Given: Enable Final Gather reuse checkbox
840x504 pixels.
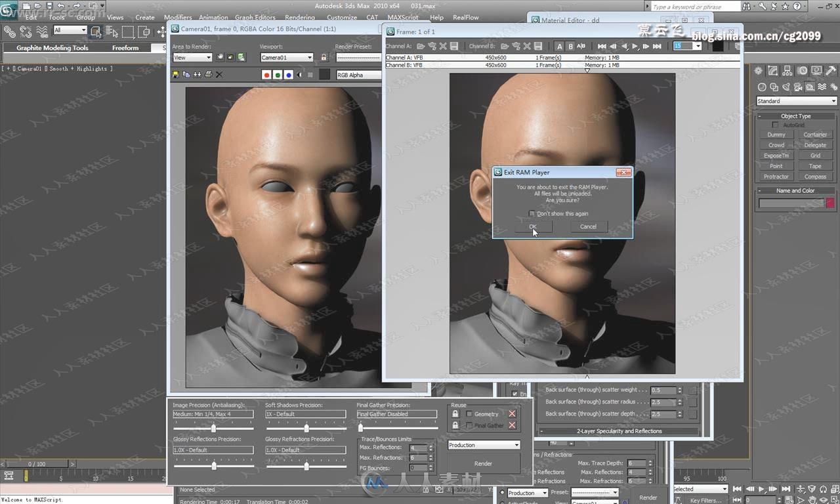Looking at the screenshot, I should pyautogui.click(x=469, y=425).
